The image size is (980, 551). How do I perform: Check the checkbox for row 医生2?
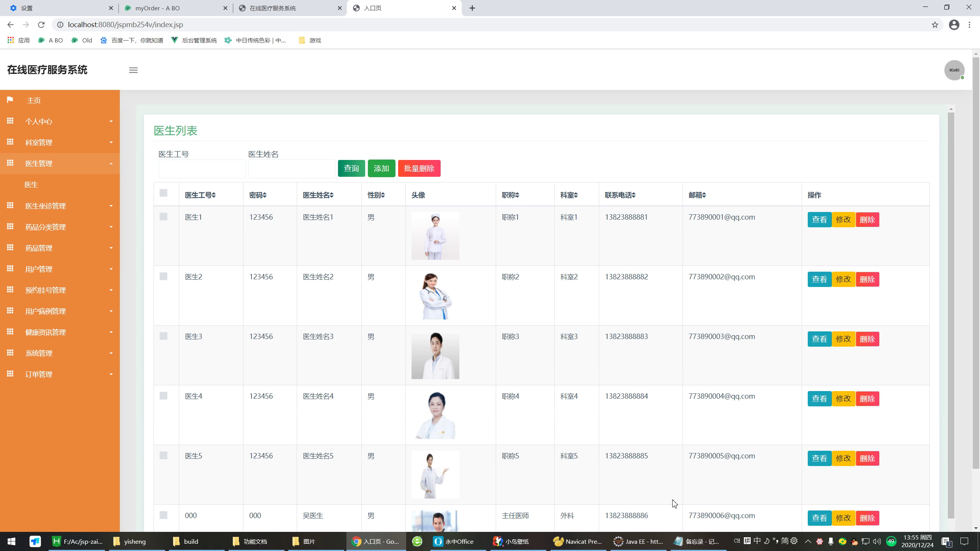[163, 276]
